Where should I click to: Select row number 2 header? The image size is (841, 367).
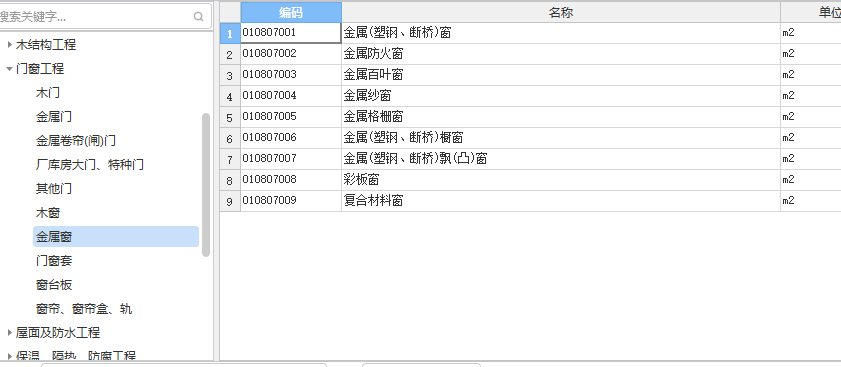[230, 54]
